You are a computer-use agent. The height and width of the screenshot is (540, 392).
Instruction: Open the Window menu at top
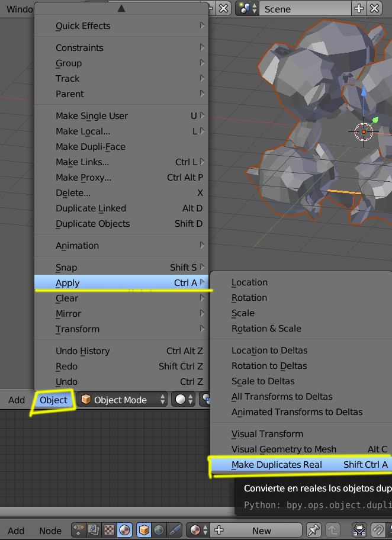click(19, 9)
